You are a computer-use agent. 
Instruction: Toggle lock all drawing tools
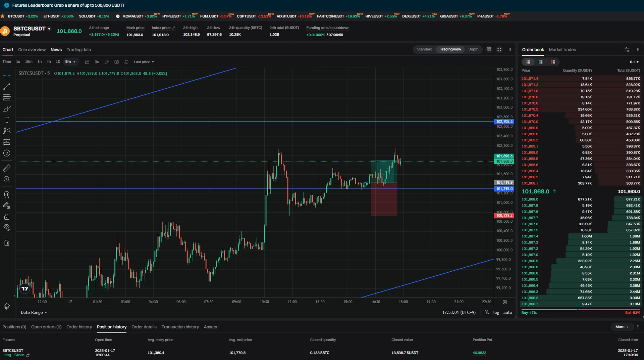coord(7,217)
